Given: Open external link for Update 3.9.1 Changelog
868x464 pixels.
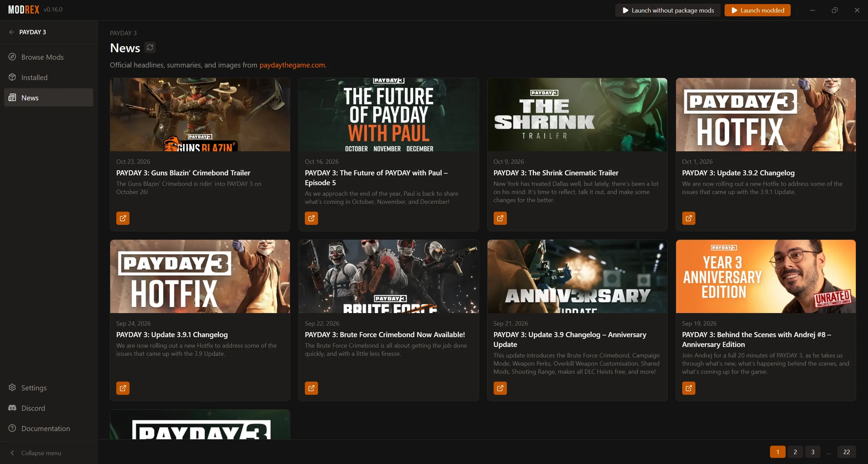Looking at the screenshot, I should coord(123,388).
